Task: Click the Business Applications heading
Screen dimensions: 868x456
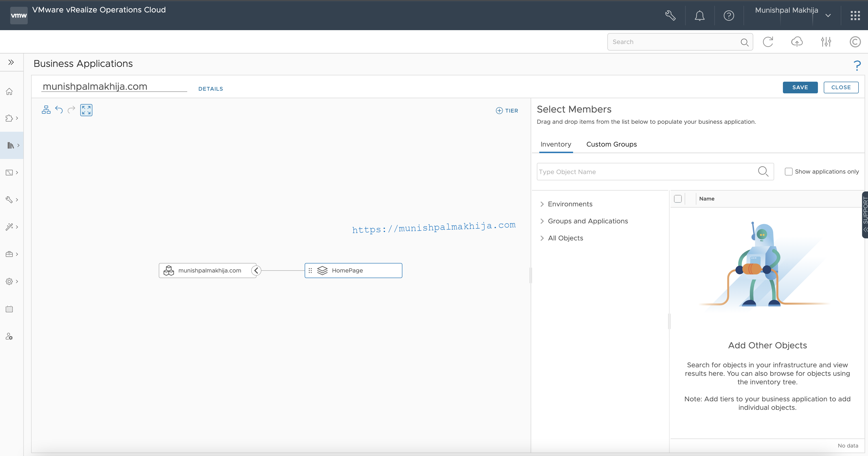Action: tap(83, 63)
